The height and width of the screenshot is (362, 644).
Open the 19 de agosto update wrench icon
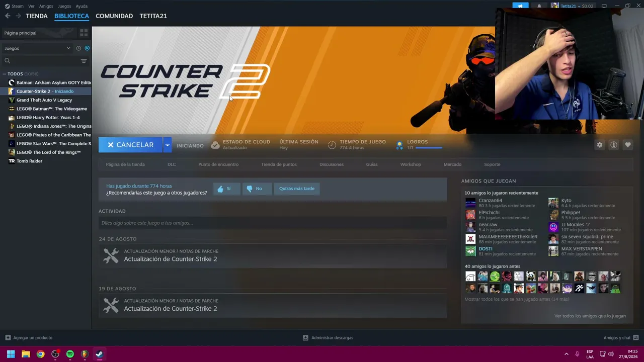111,305
